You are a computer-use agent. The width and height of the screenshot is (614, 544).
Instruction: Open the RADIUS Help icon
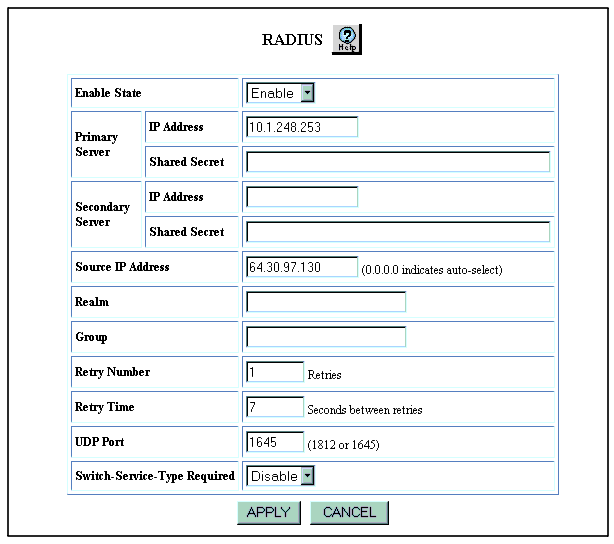(x=347, y=39)
